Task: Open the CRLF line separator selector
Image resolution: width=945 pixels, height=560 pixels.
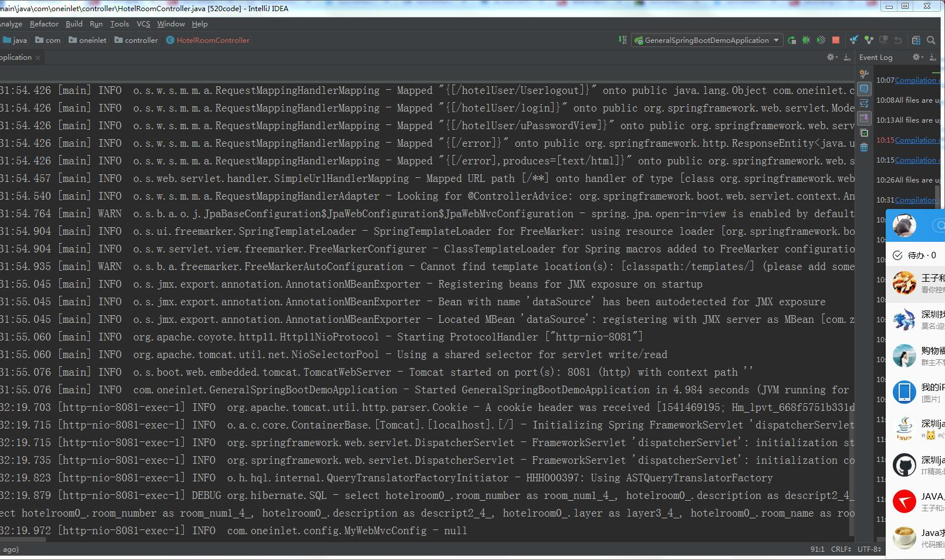Action: pos(841,549)
